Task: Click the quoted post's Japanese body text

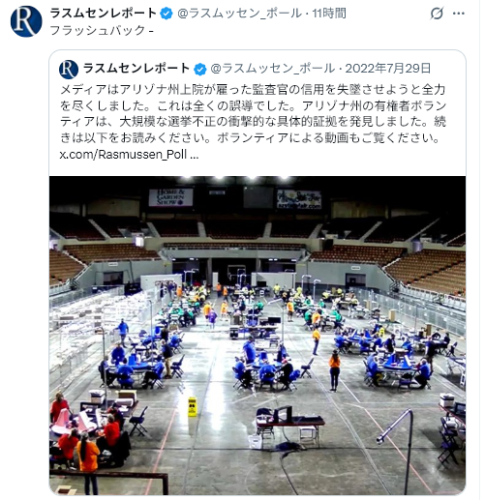Action: click(x=253, y=114)
